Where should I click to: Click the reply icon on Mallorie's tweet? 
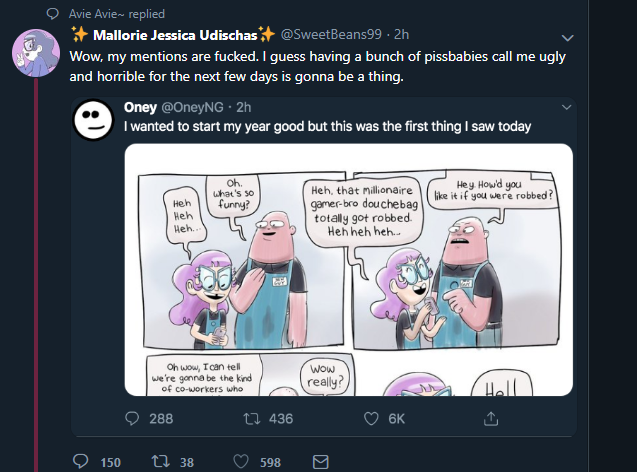pyautogui.click(x=80, y=461)
